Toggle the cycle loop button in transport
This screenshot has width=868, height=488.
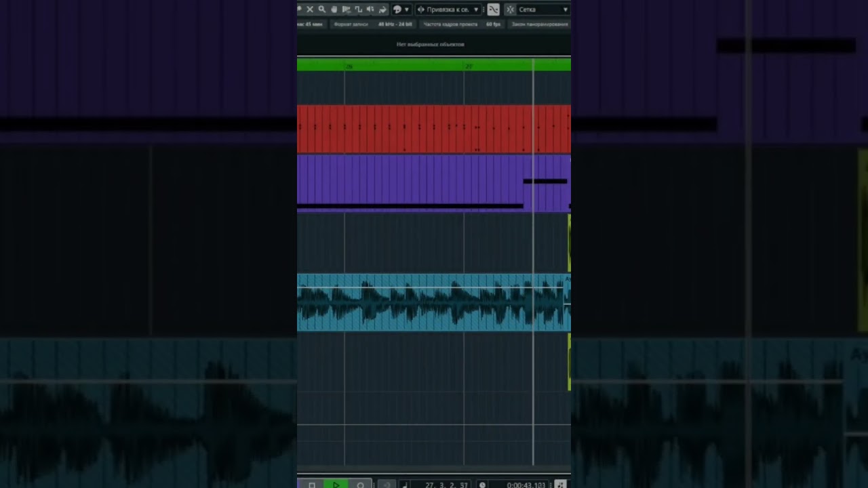tap(387, 485)
